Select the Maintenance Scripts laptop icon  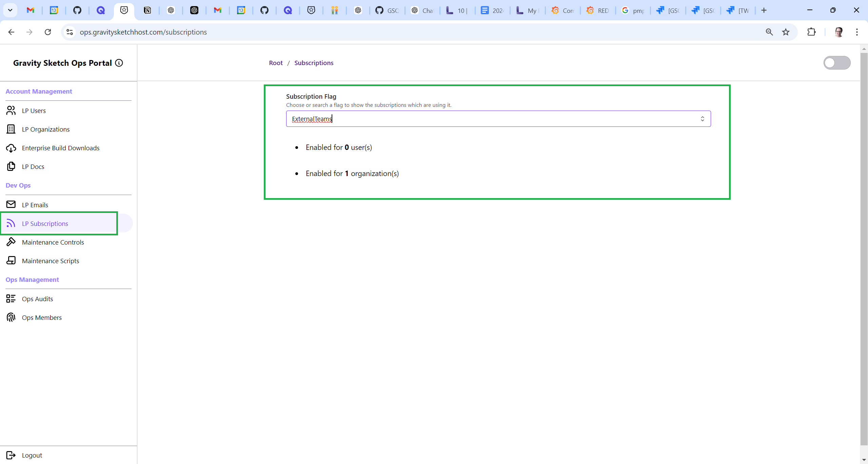click(11, 260)
